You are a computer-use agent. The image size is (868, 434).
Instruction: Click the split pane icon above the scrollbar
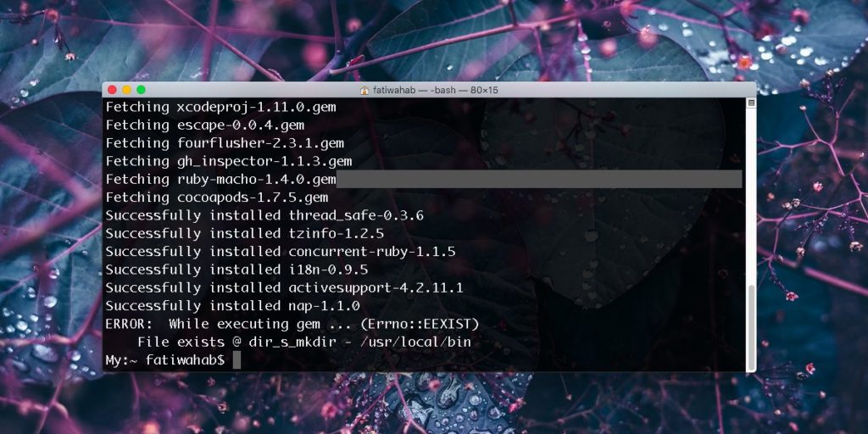(751, 103)
